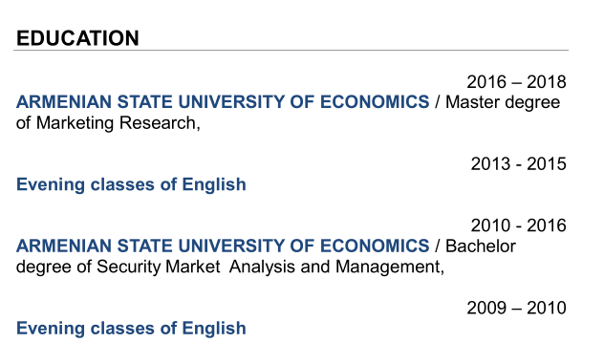This screenshot has width=604, height=364.
Task: Click Evening classes of English under 2009 – 2010
Action: pos(131,329)
